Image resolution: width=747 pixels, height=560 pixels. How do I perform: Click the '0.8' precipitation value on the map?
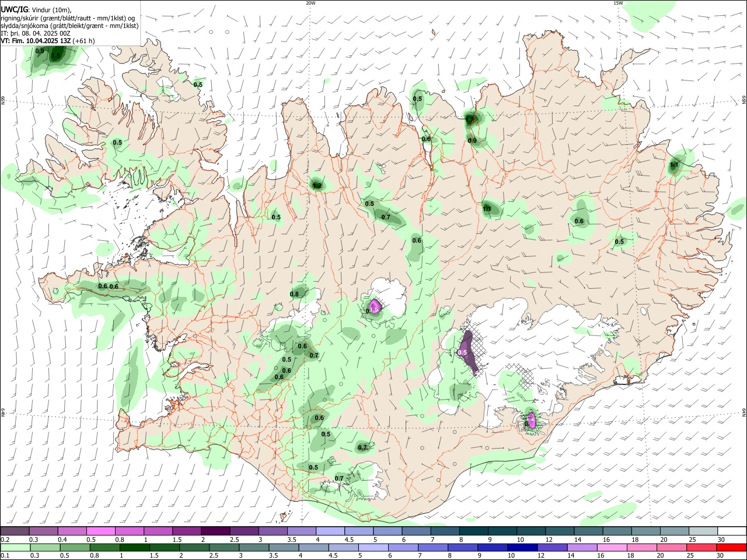[x=294, y=294]
